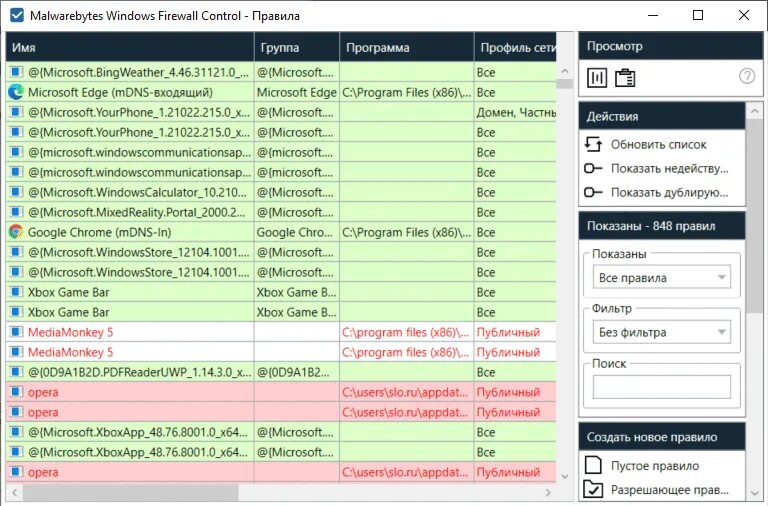
Task: Click the horizontal scroll right arrow
Action: pyautogui.click(x=548, y=492)
